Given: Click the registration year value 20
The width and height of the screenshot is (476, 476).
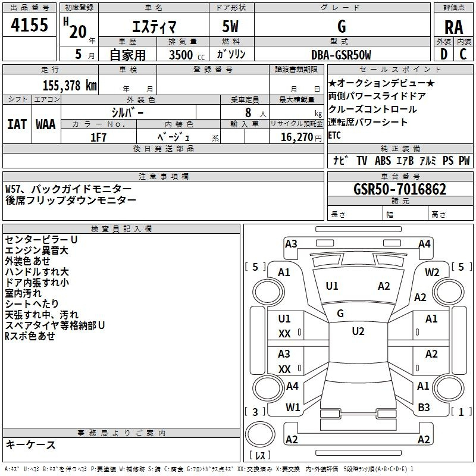Looking at the screenshot, I should click(x=78, y=32).
